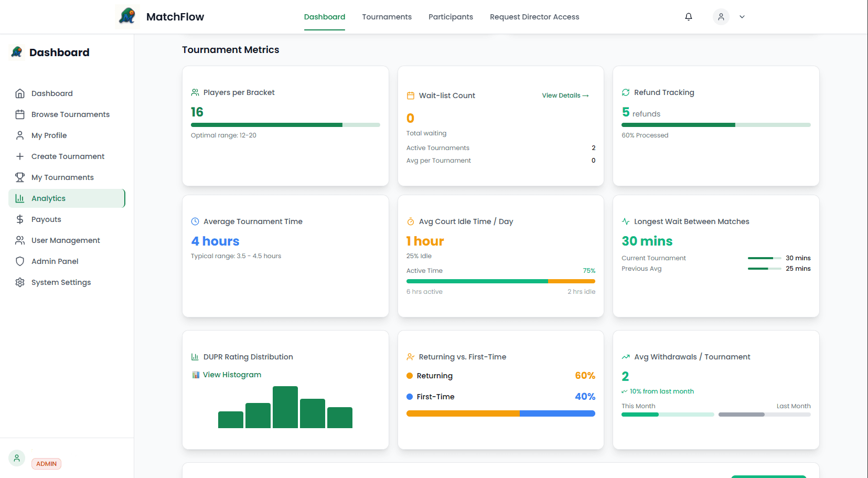
Task: Open the MatchFlow parrot logo
Action: pyautogui.click(x=126, y=16)
